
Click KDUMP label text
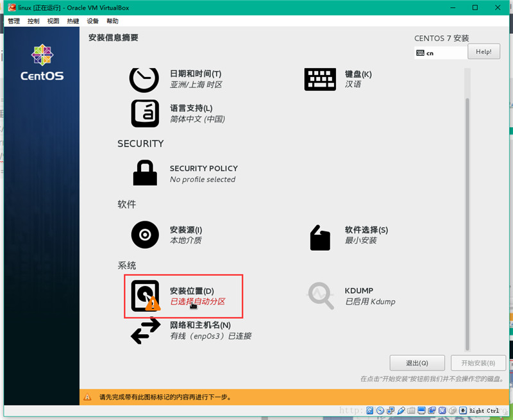coord(359,290)
